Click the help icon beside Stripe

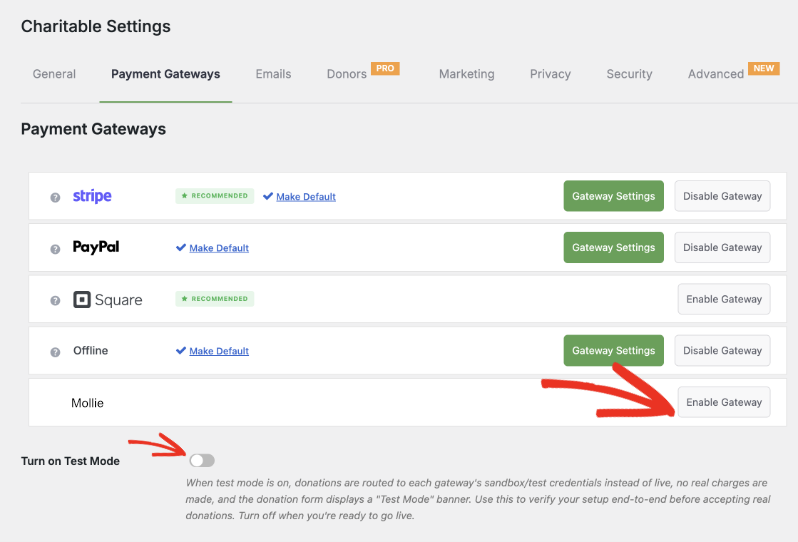coord(55,197)
